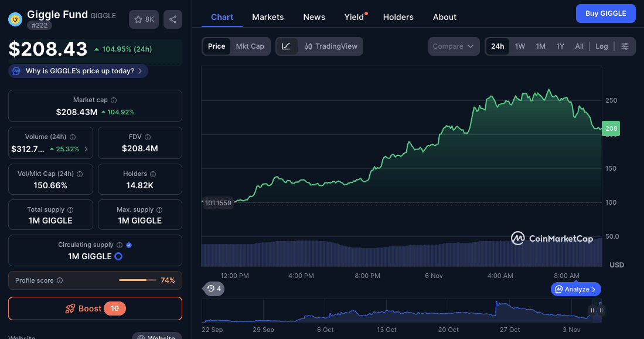Click the Market cap info icon

point(114,100)
